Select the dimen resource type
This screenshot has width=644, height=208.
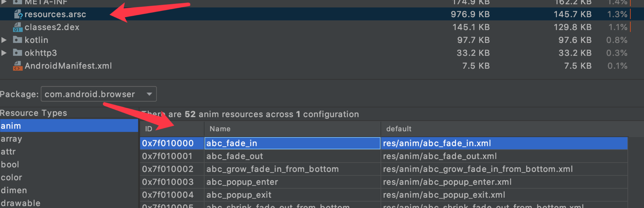click(69, 190)
